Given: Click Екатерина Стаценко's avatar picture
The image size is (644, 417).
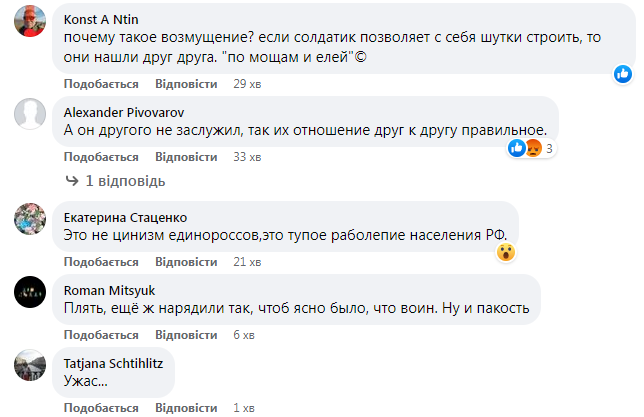Looking at the screenshot, I should pos(30,219).
